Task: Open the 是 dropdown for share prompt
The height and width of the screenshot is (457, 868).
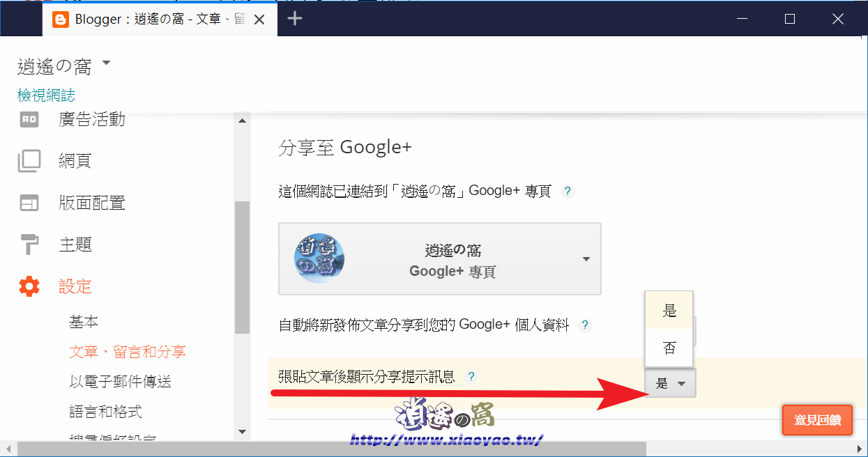Action: tap(670, 383)
